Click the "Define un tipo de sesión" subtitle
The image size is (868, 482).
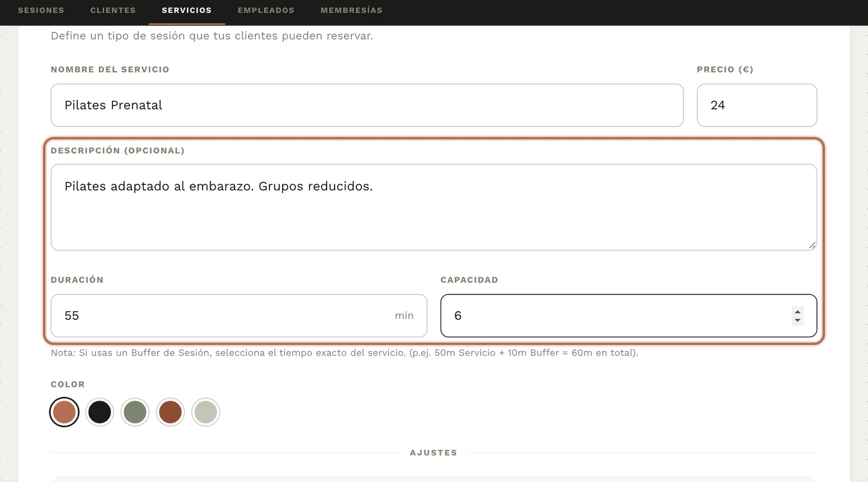point(212,36)
